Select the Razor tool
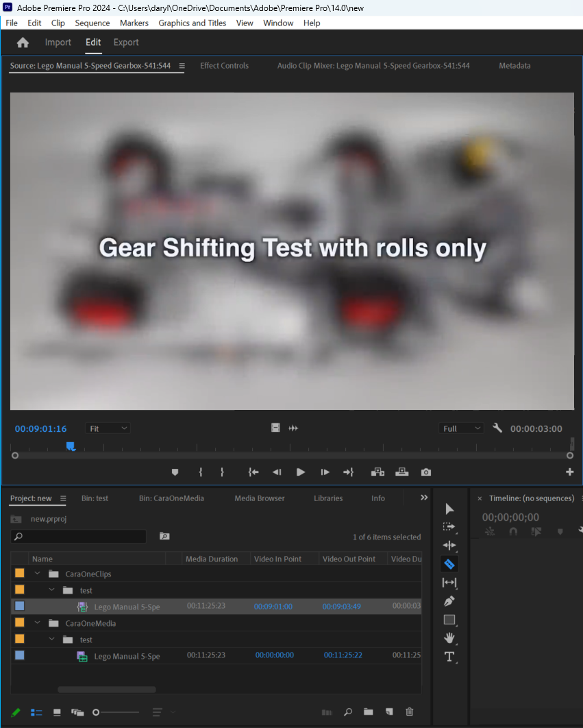The image size is (583, 728). pos(449,564)
